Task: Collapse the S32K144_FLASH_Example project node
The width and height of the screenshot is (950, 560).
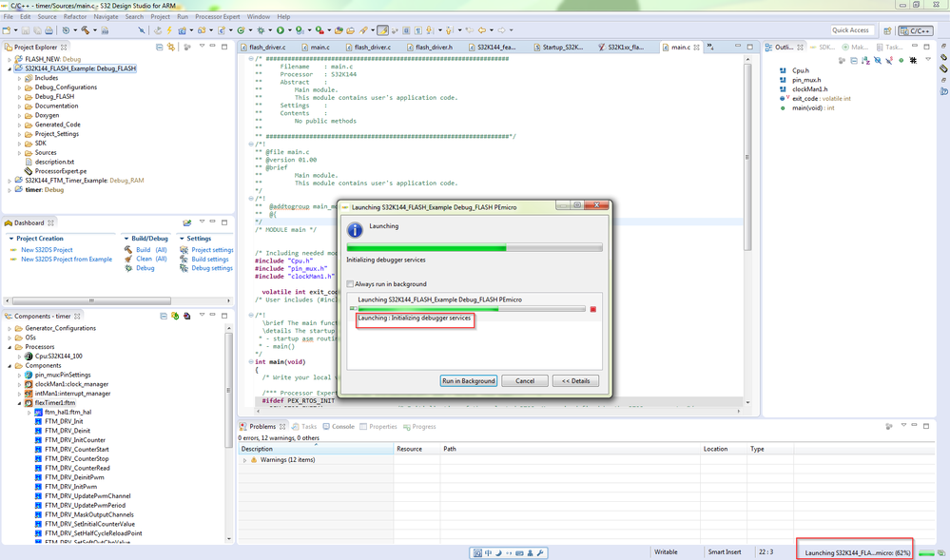Action: [10, 68]
